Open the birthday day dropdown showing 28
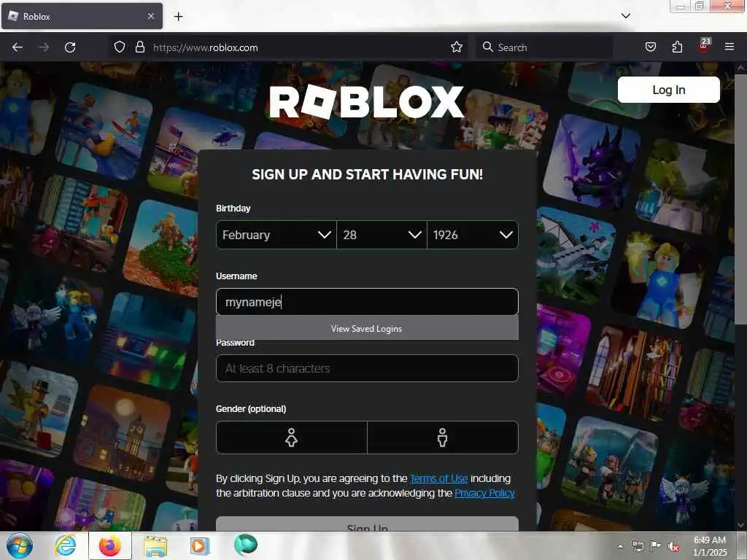 coord(382,235)
